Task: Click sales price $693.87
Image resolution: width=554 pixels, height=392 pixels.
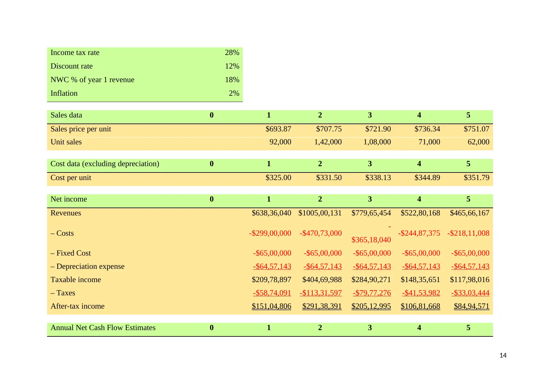Action: tap(278, 129)
